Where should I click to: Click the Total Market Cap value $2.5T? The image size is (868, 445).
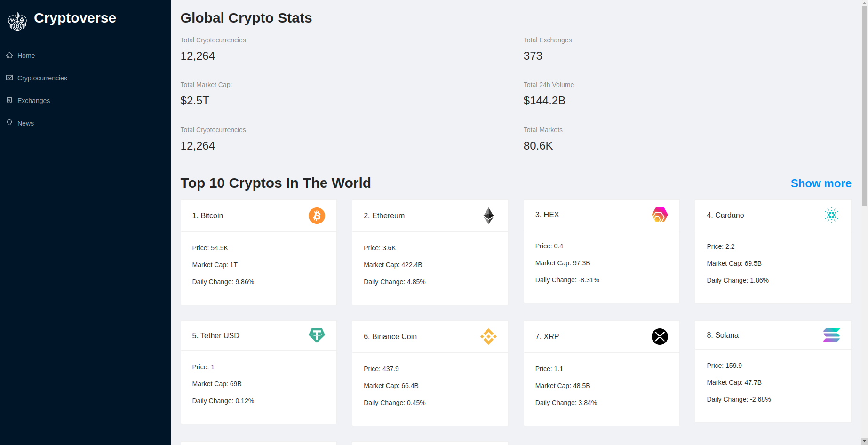point(195,101)
